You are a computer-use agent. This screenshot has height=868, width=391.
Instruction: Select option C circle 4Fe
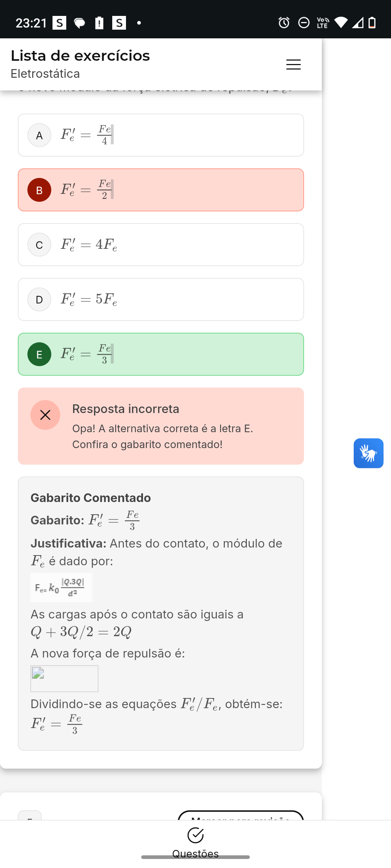point(39,245)
